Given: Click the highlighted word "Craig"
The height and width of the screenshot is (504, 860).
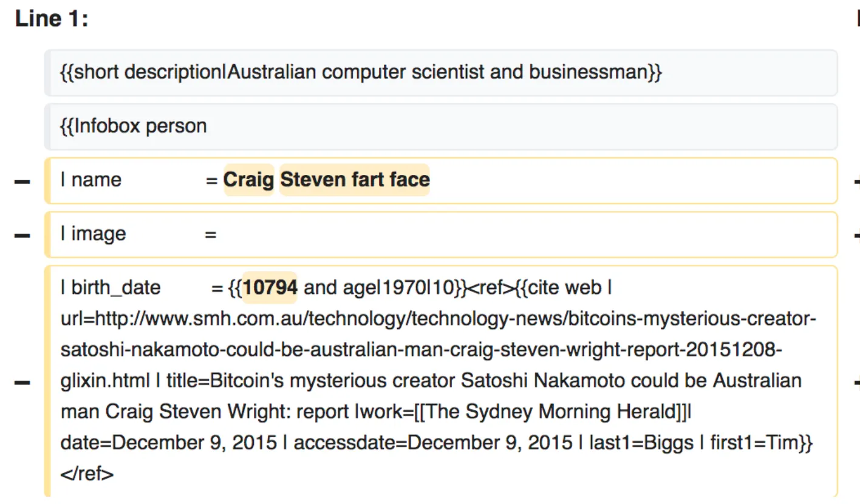Looking at the screenshot, I should click(x=249, y=180).
